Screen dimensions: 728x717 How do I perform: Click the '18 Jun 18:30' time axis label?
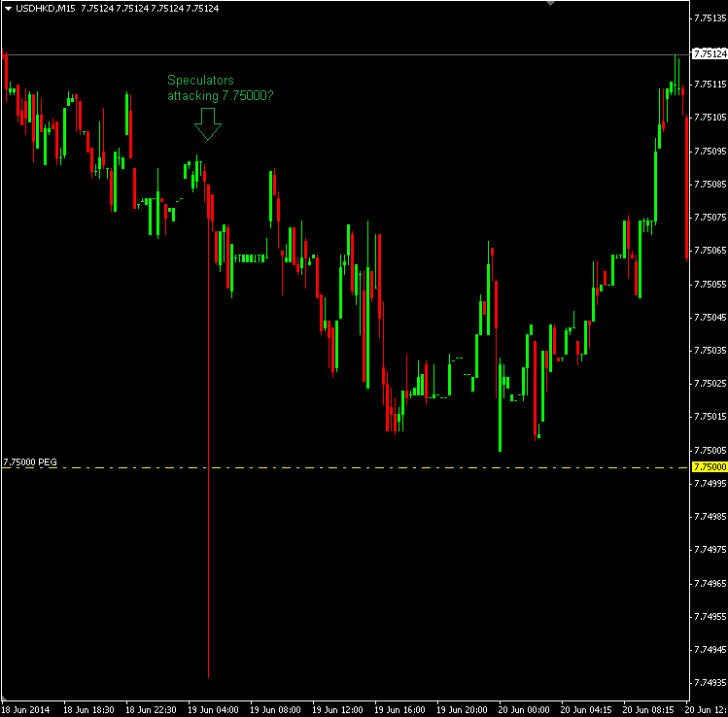point(88,709)
